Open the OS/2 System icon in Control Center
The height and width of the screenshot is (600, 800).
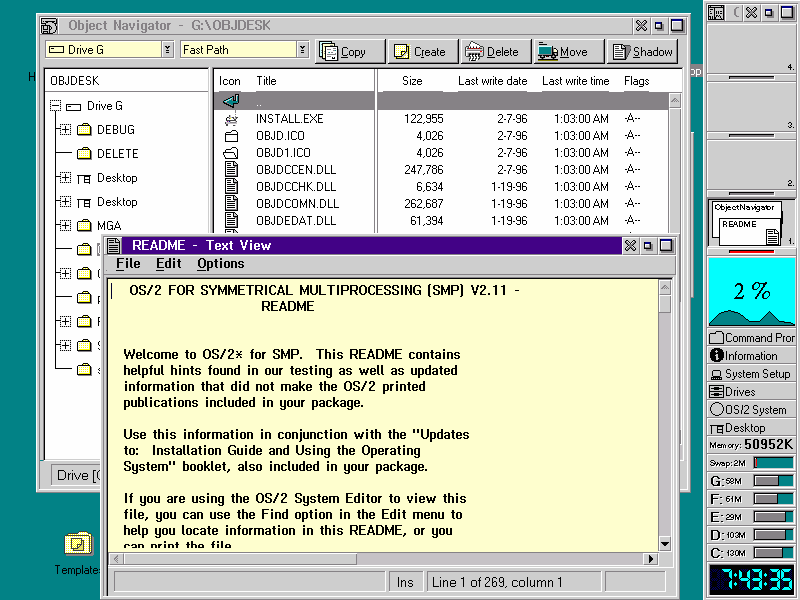pos(716,410)
